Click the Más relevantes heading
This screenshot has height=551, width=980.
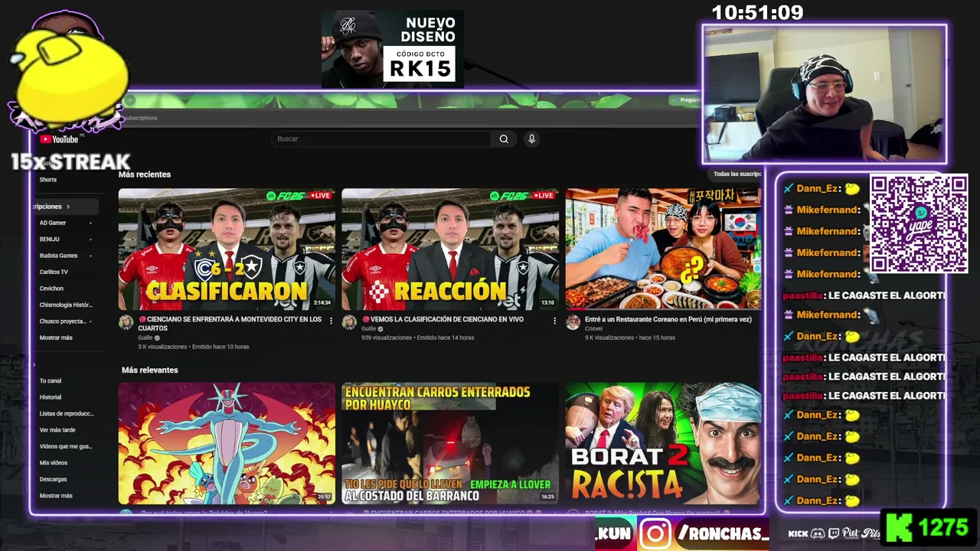150,370
